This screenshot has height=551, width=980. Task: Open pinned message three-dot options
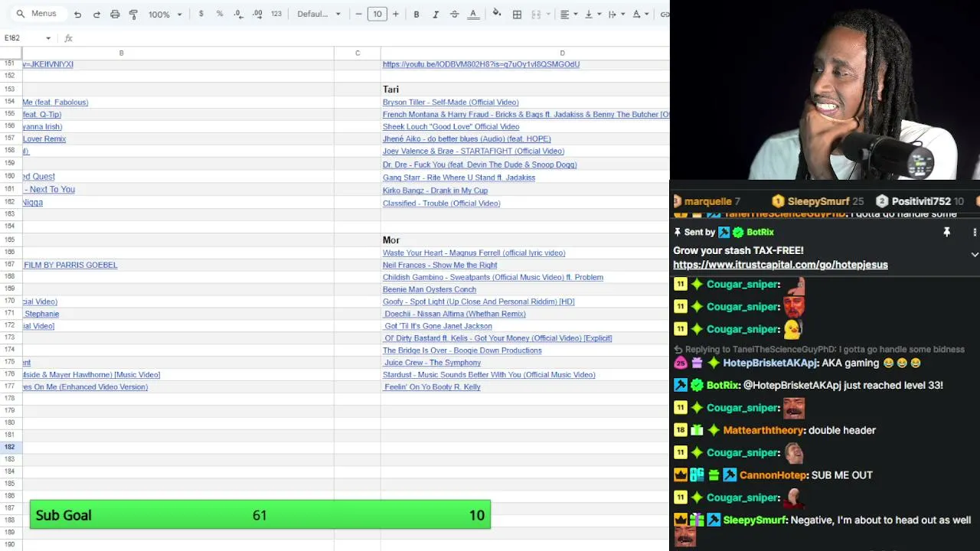(975, 232)
